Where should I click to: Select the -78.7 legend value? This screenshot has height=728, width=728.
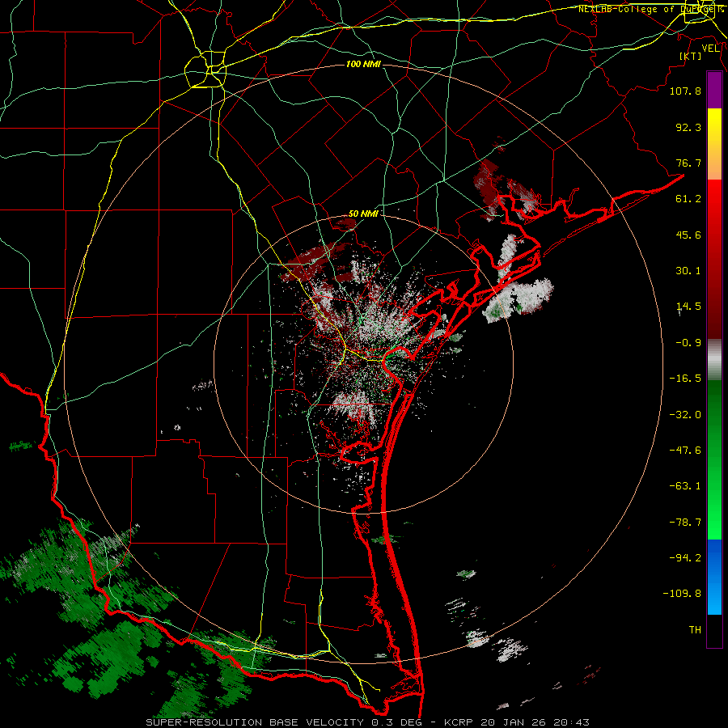(685, 523)
